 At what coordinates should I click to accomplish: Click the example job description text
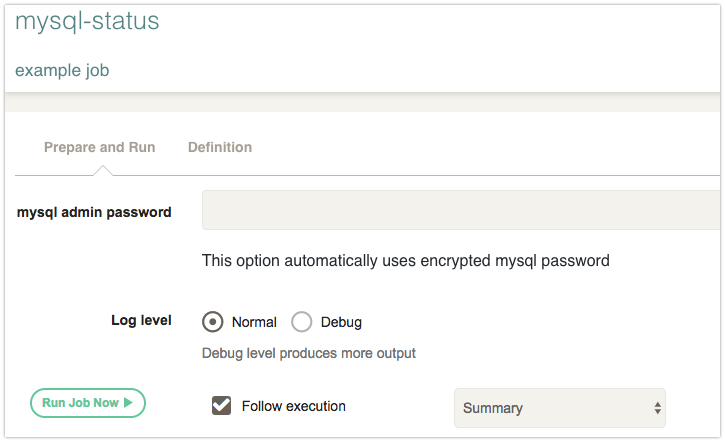[x=62, y=71]
